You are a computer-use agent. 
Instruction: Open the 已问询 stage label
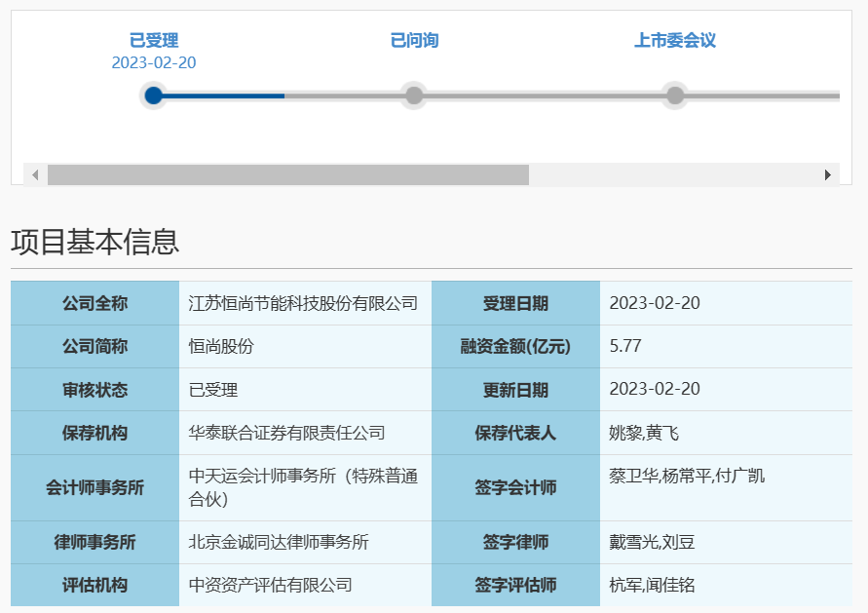414,40
